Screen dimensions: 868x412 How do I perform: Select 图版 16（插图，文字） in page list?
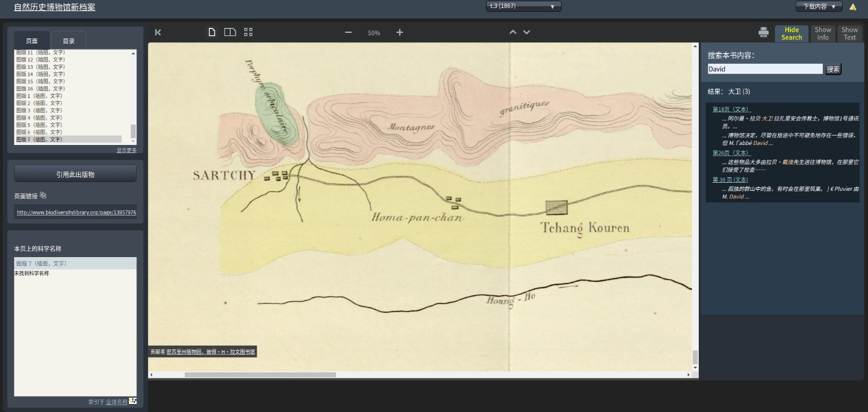click(68, 89)
